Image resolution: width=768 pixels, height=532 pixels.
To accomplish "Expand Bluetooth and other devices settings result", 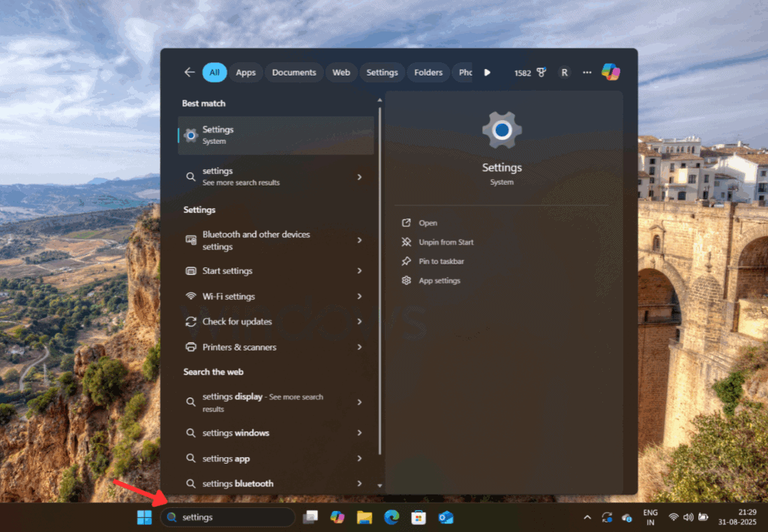I will coord(359,241).
